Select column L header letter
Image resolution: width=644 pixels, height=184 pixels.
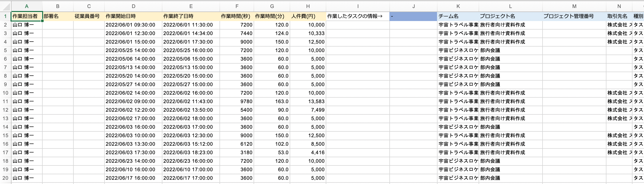[x=510, y=6]
